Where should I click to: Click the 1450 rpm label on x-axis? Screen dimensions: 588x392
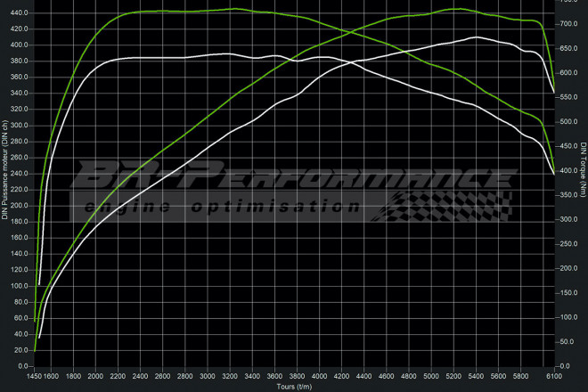(x=36, y=377)
